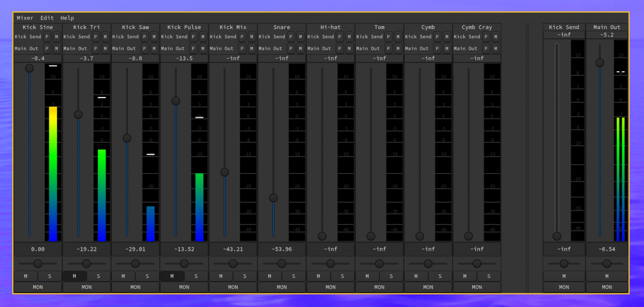Click the Tom strip name
This screenshot has width=644, height=307.
tap(379, 27)
